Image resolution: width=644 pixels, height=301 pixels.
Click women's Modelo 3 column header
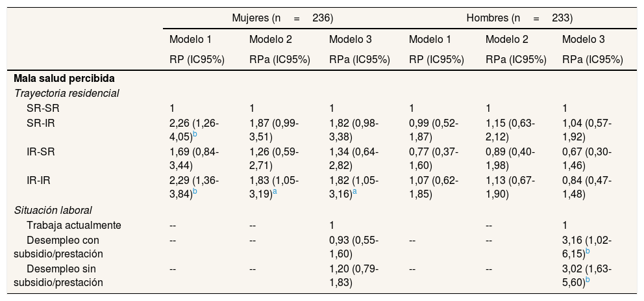pyautogui.click(x=351, y=39)
